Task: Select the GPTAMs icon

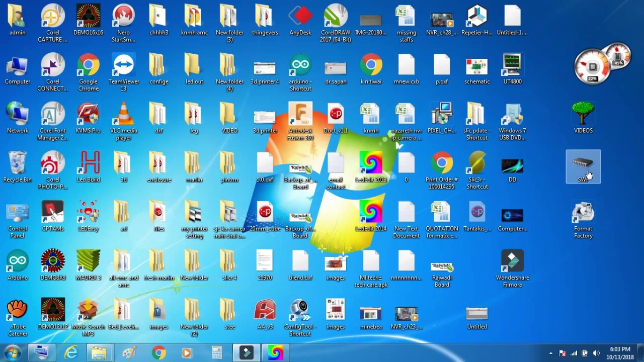Action: [x=53, y=217]
